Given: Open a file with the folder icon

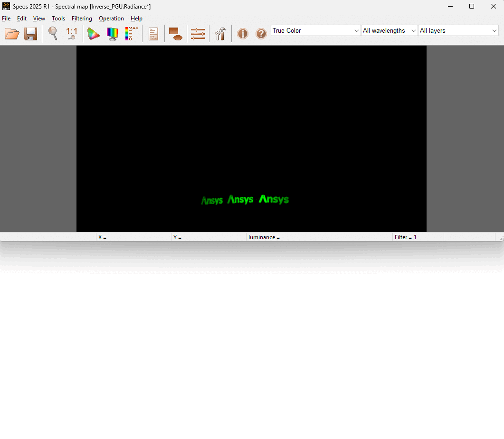Looking at the screenshot, I should pyautogui.click(x=12, y=34).
